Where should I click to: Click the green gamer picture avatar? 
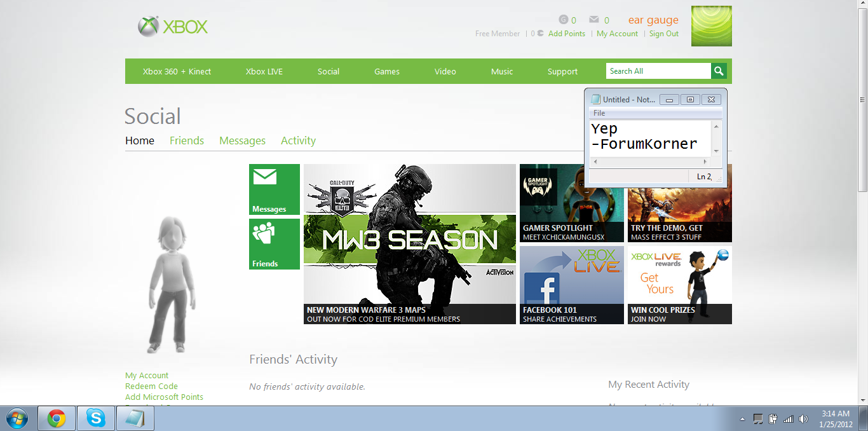click(x=712, y=26)
